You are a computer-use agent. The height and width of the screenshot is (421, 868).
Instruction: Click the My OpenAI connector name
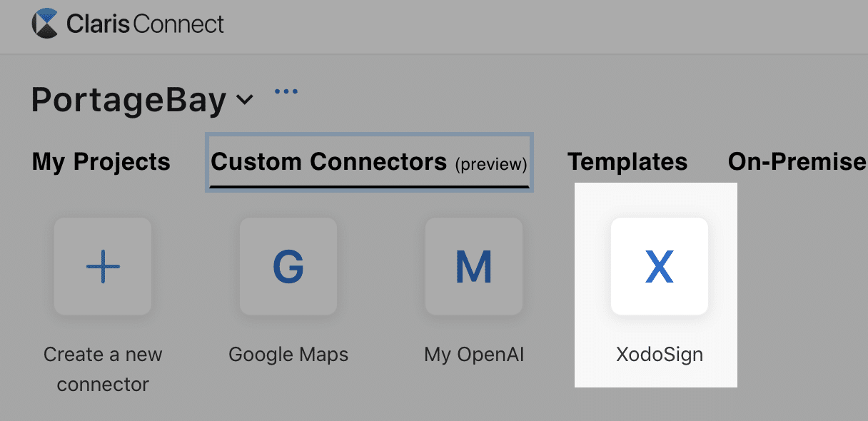point(473,354)
